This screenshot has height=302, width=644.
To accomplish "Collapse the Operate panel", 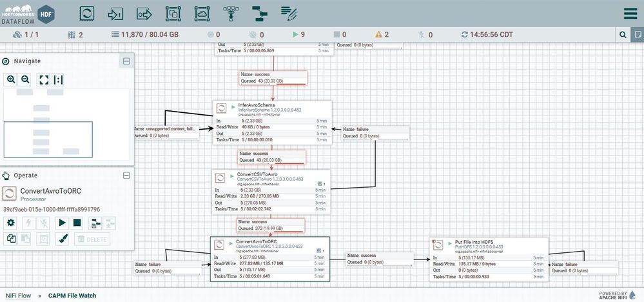I will tap(126, 176).
